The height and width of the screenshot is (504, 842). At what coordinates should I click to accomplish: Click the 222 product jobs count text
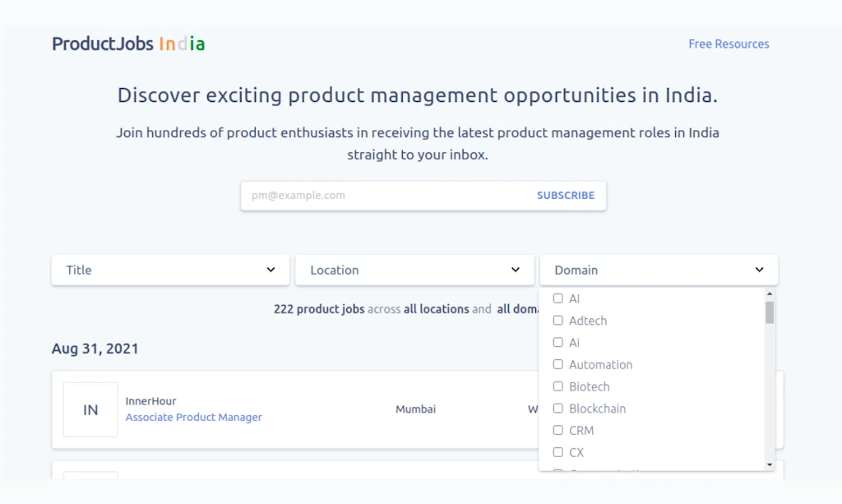pyautogui.click(x=319, y=309)
